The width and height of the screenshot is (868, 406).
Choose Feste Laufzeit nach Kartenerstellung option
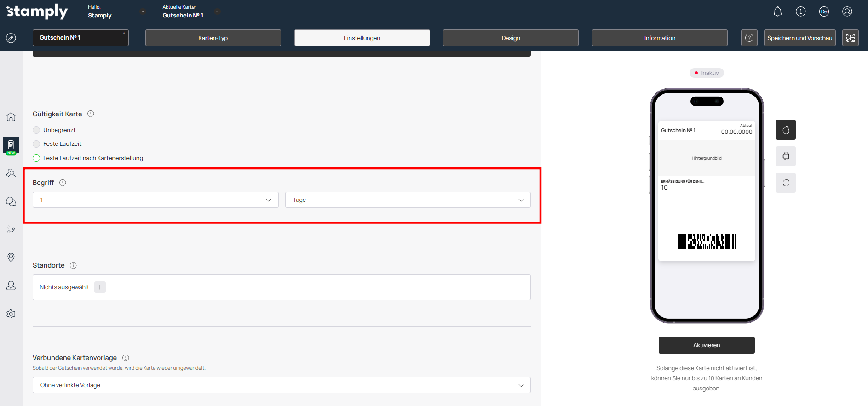[37, 158]
